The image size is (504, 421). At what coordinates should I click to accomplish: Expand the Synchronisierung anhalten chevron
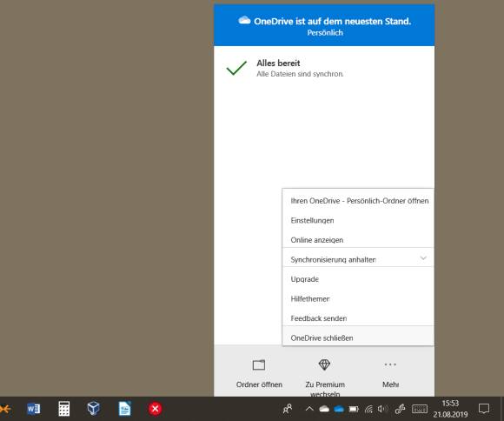pyautogui.click(x=423, y=258)
